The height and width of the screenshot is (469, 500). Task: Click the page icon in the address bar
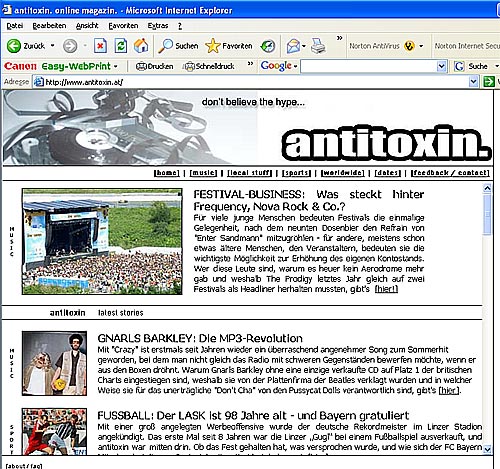tap(39, 82)
